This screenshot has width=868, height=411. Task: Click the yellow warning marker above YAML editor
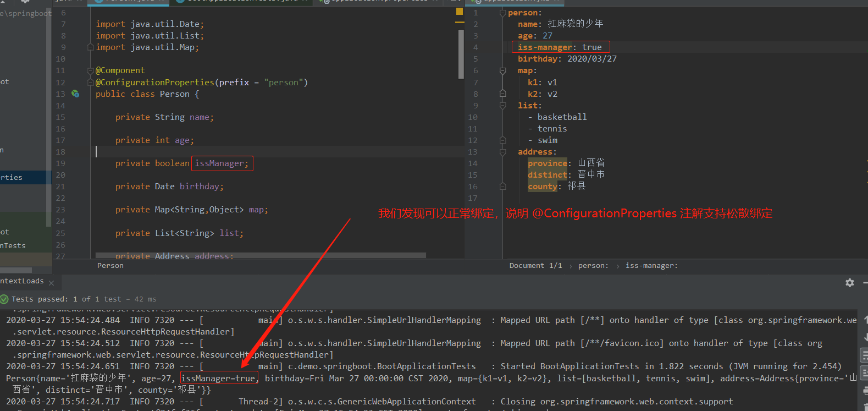coord(460,12)
